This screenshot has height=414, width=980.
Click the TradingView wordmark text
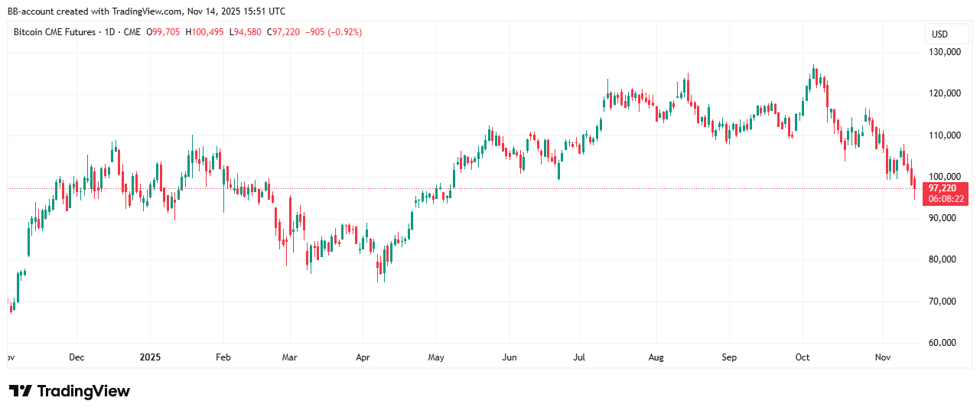click(84, 391)
